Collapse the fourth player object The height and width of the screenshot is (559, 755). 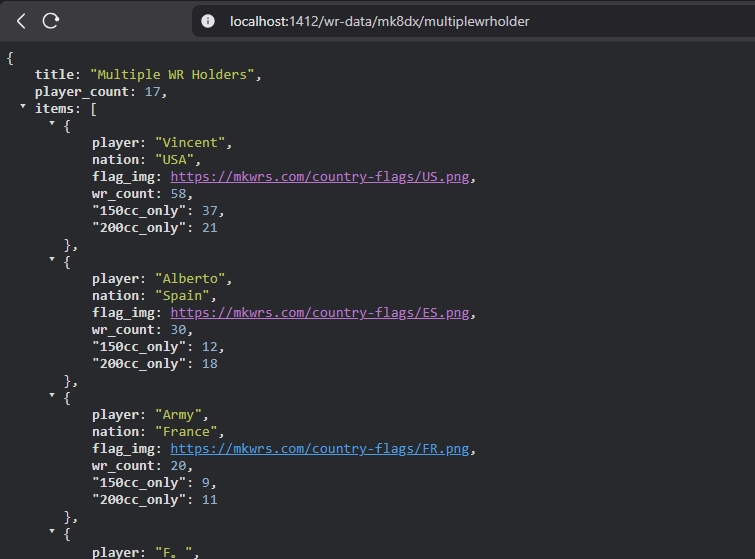pos(52,531)
